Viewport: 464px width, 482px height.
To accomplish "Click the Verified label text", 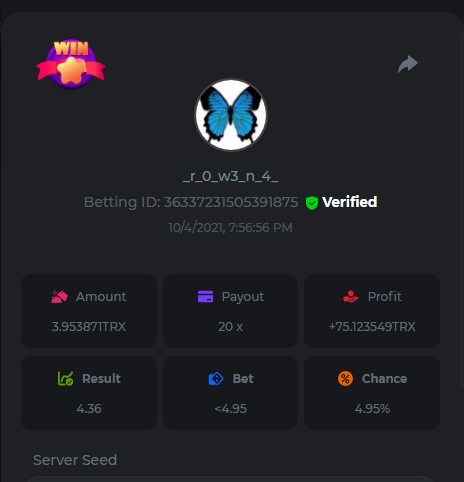I will pyautogui.click(x=350, y=202).
